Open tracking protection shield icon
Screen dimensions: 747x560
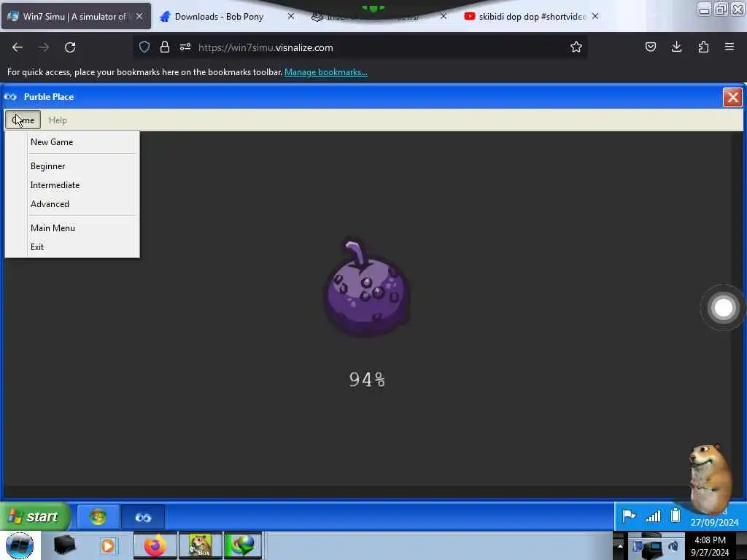[x=144, y=47]
